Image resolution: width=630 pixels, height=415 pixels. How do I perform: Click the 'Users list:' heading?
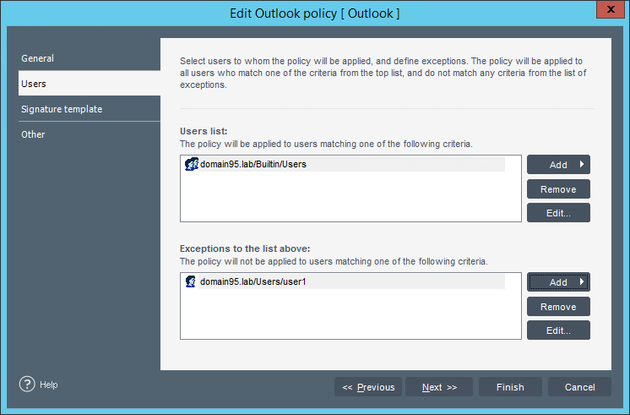[203, 131]
